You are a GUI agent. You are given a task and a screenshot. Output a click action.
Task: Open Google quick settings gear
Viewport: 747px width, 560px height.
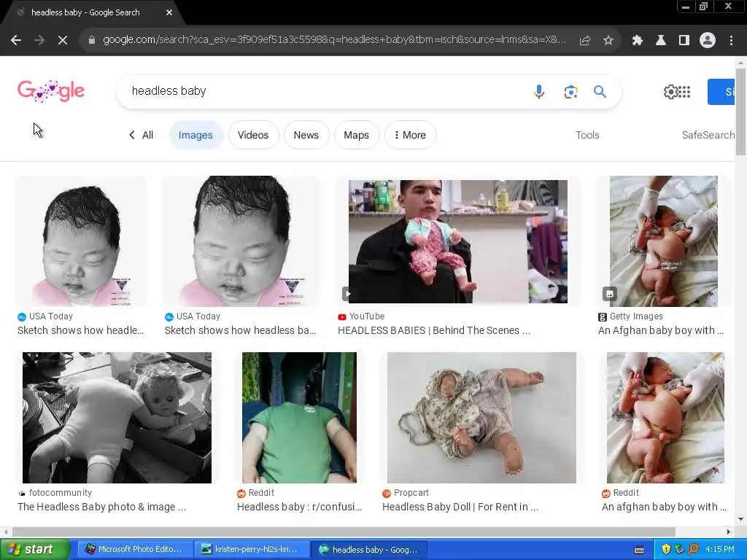tap(670, 92)
